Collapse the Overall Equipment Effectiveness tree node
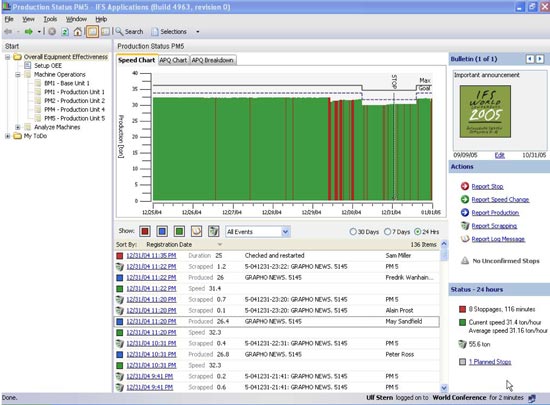550x405 pixels. tap(7, 57)
